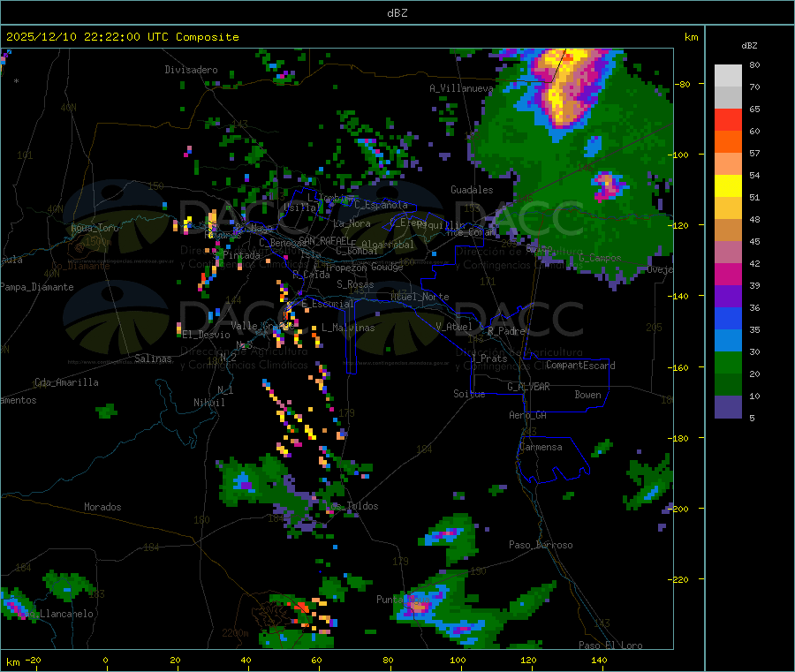Viewport: 795px width, 672px height.
Task: Click the V_Atuel label
Action: click(454, 327)
